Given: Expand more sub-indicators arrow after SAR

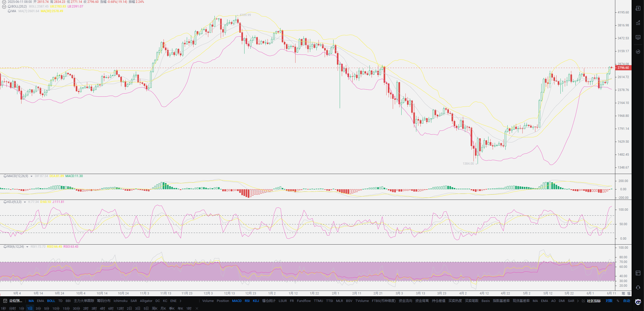Looking at the screenshot, I should 578,301.
